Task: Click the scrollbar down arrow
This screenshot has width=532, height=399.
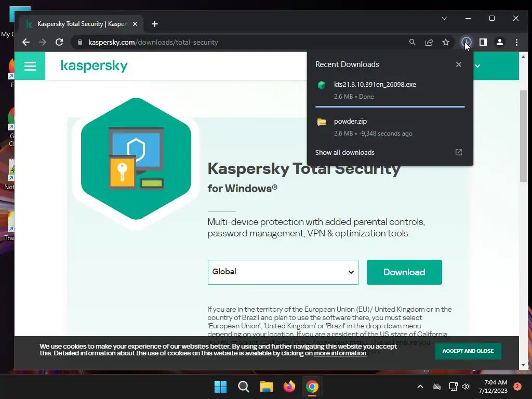Action: (x=523, y=365)
